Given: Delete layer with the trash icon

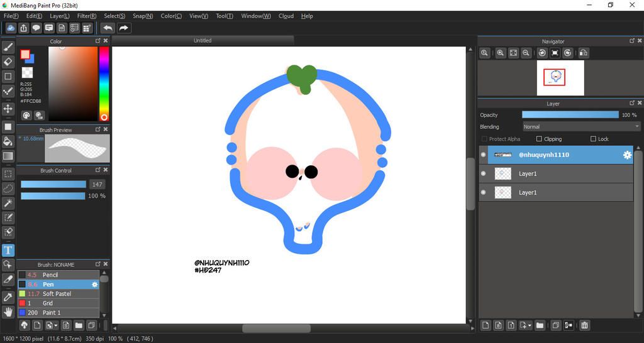Looking at the screenshot, I should coord(584,325).
